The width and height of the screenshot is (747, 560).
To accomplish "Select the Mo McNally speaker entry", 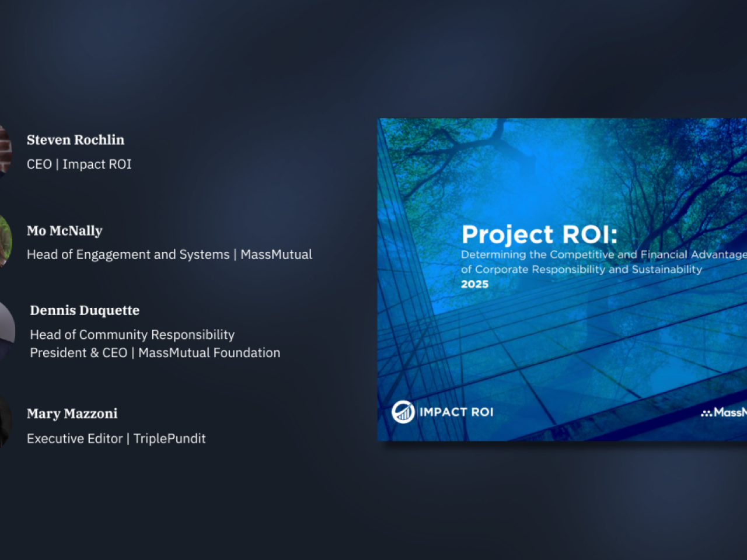I will pos(65,230).
